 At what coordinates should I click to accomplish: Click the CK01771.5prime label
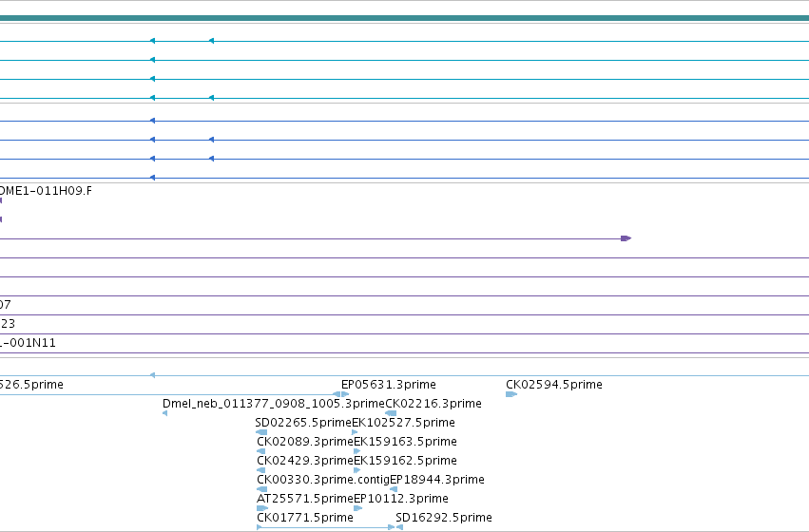coord(305,518)
